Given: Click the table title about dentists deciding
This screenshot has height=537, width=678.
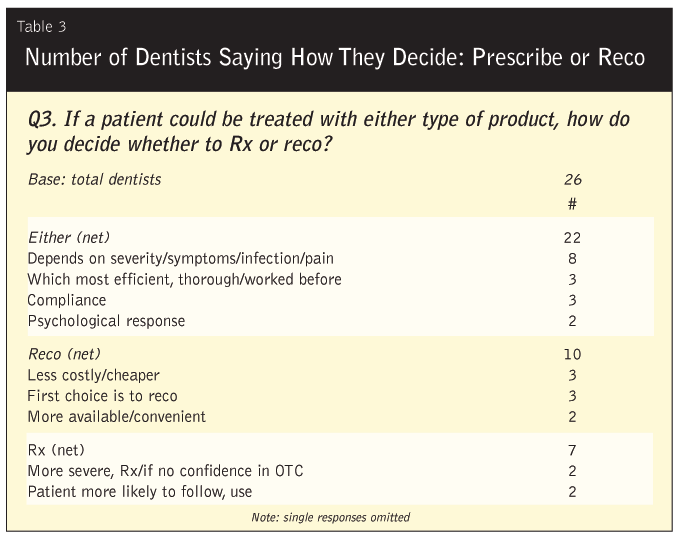Looking at the screenshot, I should pos(334,57).
